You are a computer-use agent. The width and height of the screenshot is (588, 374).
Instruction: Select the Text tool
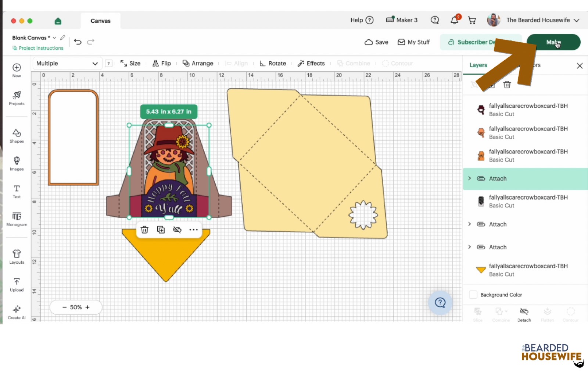(x=17, y=191)
